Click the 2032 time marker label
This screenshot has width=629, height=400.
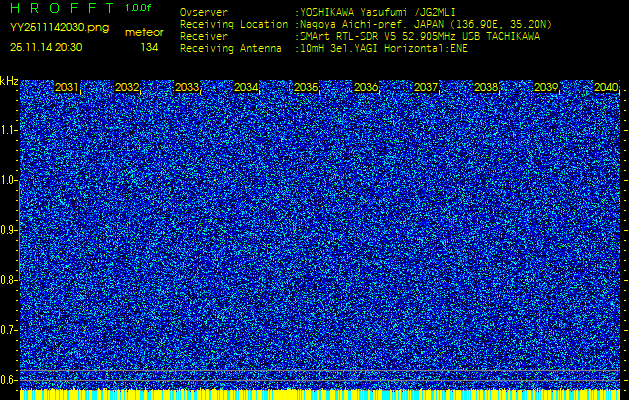[127, 87]
